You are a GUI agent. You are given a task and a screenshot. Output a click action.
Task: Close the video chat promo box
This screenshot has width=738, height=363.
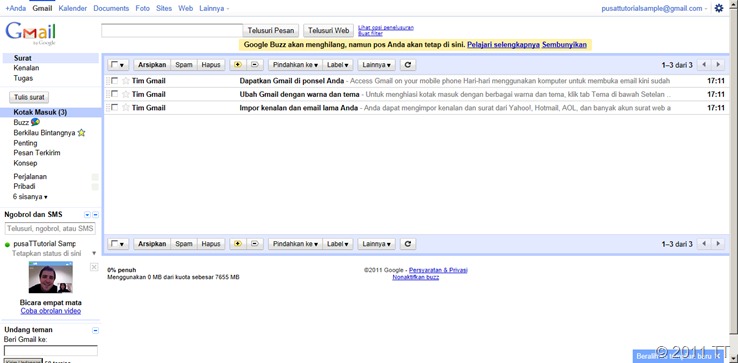(94, 267)
